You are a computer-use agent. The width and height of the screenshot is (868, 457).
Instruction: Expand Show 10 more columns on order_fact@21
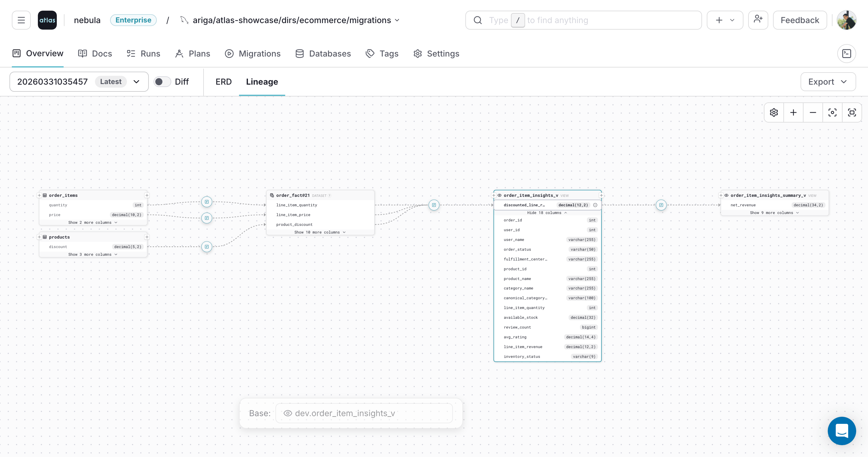[320, 232]
